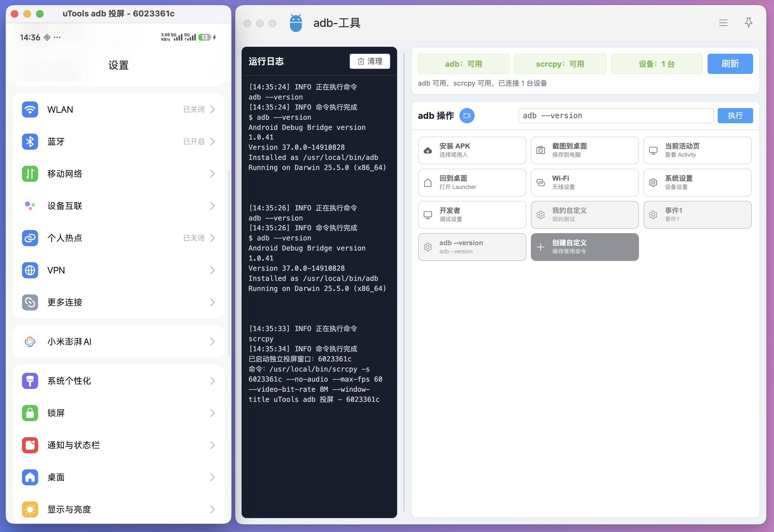Image resolution: width=774 pixels, height=532 pixels.
Task: Click the scrollbar in the phone mirror window
Action: point(229,263)
